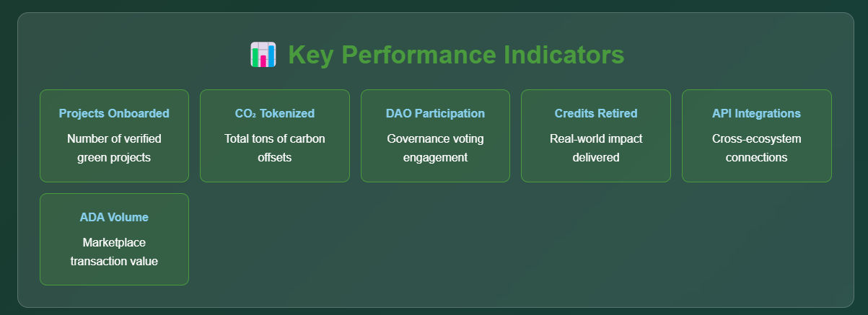Click the 'Projects Onboarded' title text
This screenshot has width=868, height=315.
[114, 113]
